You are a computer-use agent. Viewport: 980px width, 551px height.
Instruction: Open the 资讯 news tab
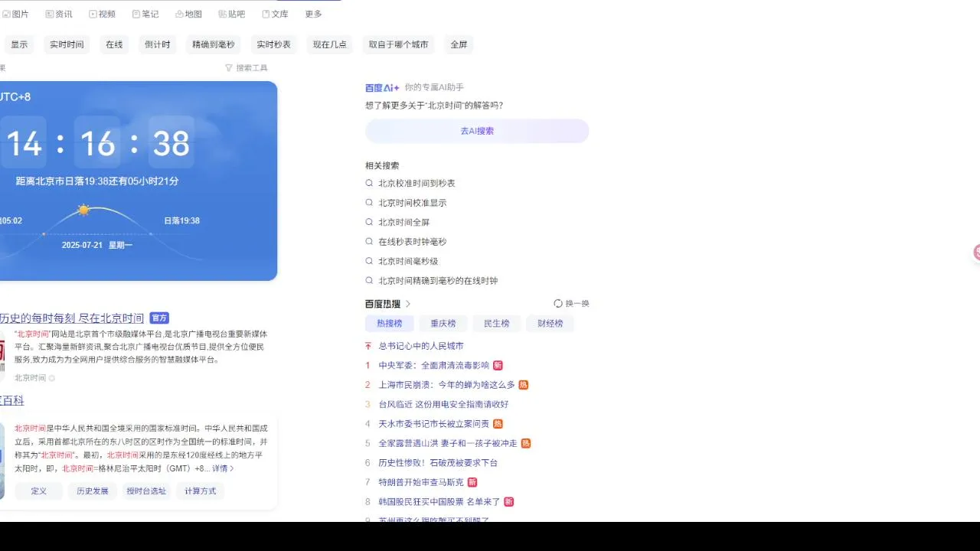pos(59,14)
